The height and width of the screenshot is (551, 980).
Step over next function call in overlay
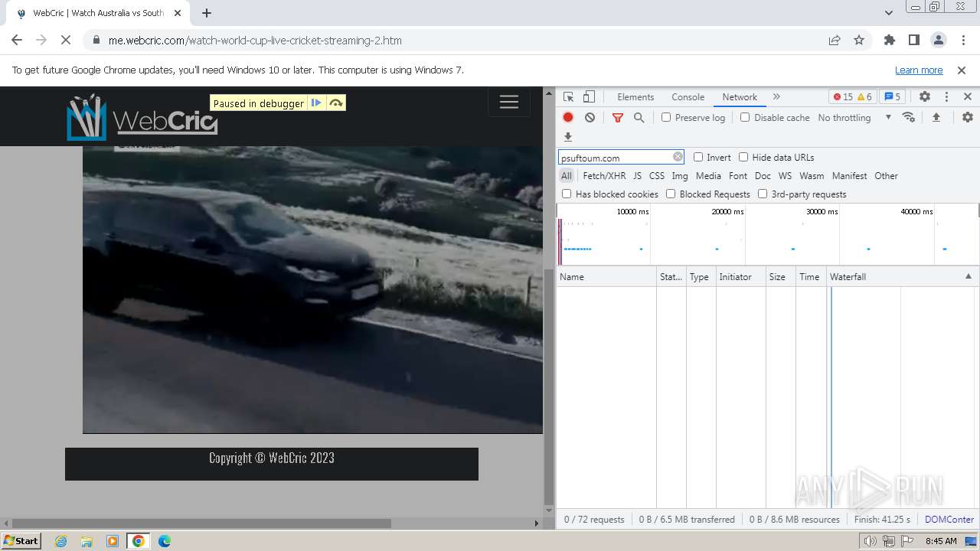pyautogui.click(x=336, y=103)
